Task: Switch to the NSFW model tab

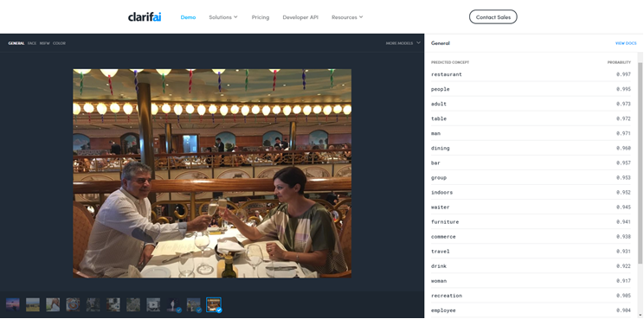Action: (45, 43)
